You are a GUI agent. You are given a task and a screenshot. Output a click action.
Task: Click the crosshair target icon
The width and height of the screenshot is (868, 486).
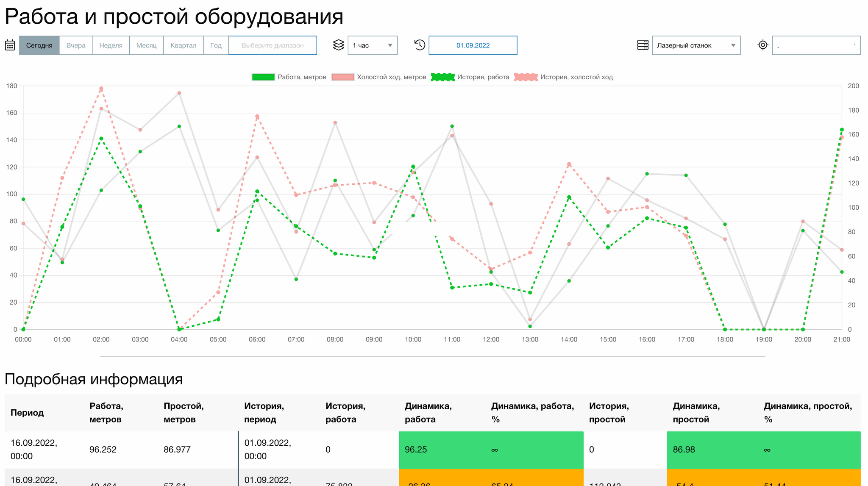[762, 45]
